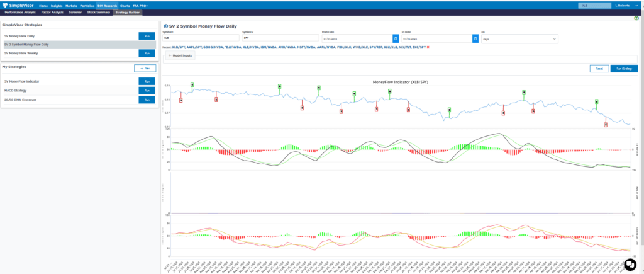The width and height of the screenshot is (644, 274).
Task: Open the To Date calendar picker
Action: [x=475, y=39]
